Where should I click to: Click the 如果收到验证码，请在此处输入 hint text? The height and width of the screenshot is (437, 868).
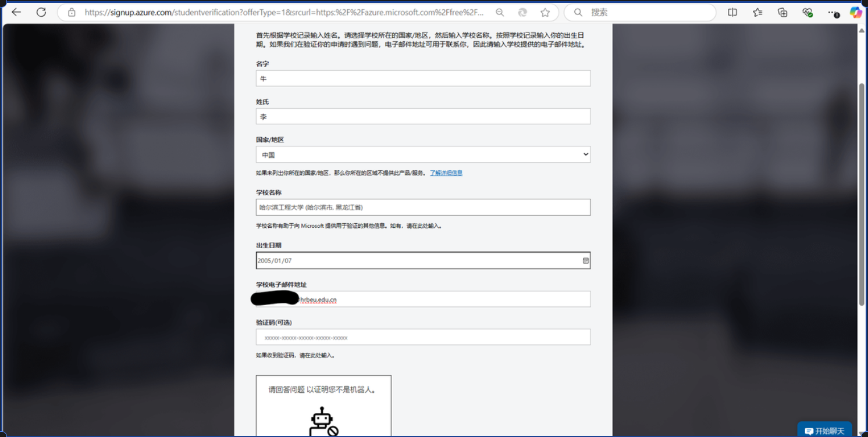coord(296,355)
